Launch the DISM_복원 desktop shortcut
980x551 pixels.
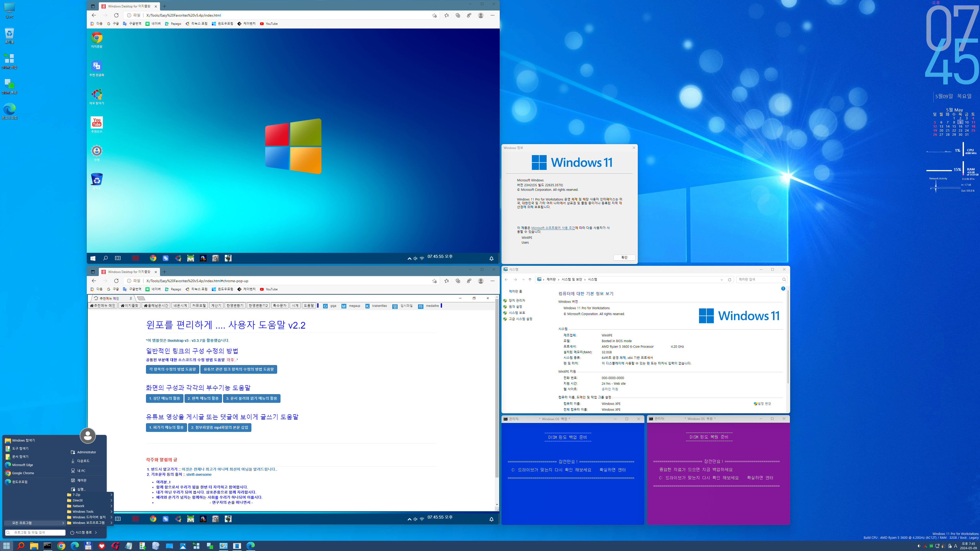coord(9,86)
